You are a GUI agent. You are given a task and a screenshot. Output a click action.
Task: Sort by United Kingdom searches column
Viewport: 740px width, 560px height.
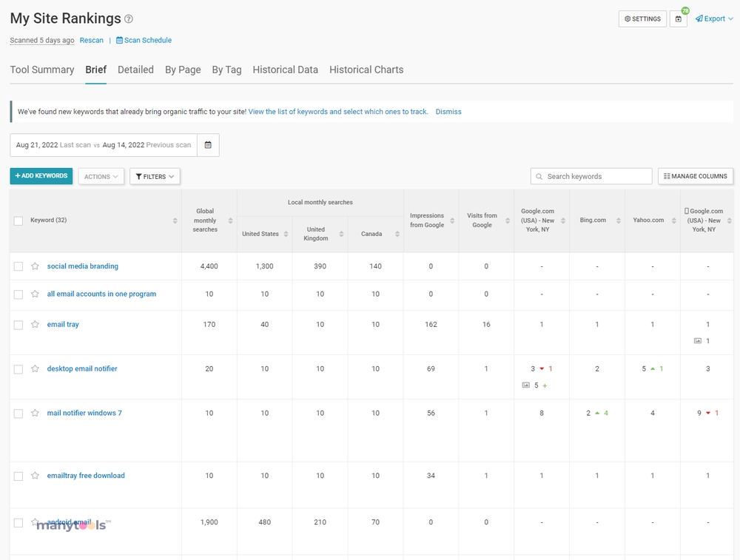click(341, 234)
